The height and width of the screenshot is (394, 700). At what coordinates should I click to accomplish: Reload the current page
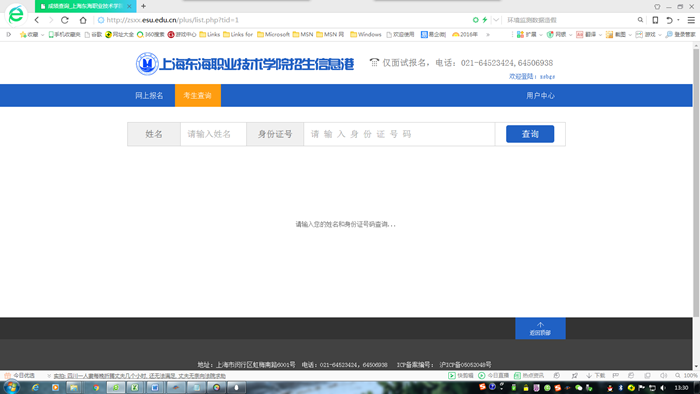click(x=65, y=20)
